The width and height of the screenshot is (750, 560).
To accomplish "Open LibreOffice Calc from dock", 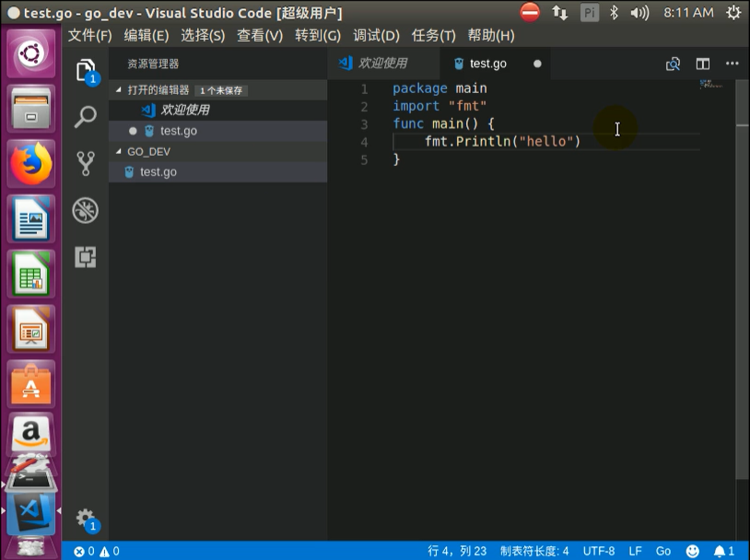I will pyautogui.click(x=31, y=274).
